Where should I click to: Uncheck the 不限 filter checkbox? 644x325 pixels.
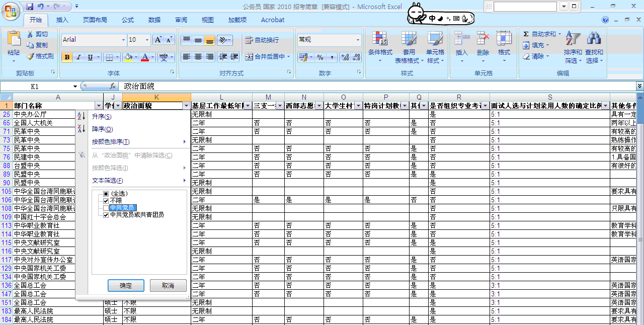click(106, 201)
